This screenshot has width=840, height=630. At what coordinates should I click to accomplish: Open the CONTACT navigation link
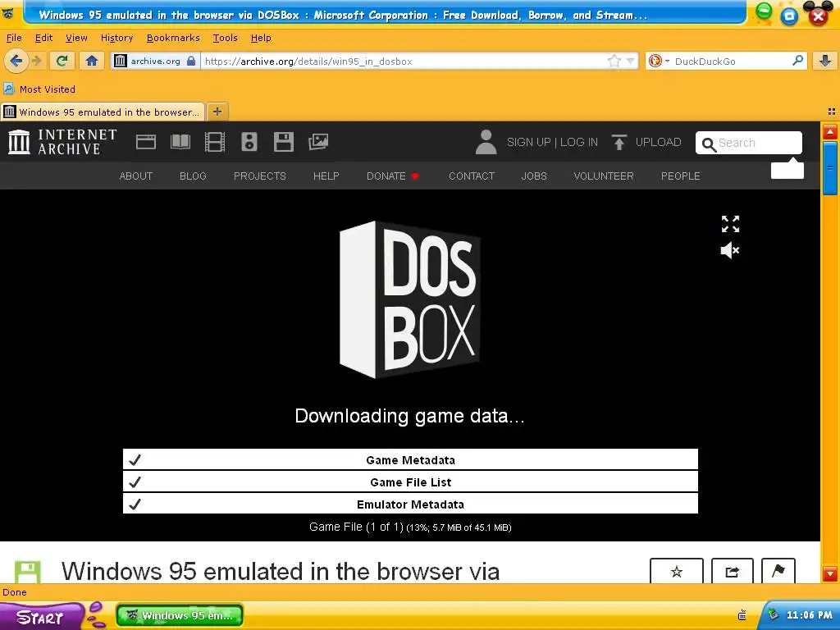pyautogui.click(x=472, y=176)
